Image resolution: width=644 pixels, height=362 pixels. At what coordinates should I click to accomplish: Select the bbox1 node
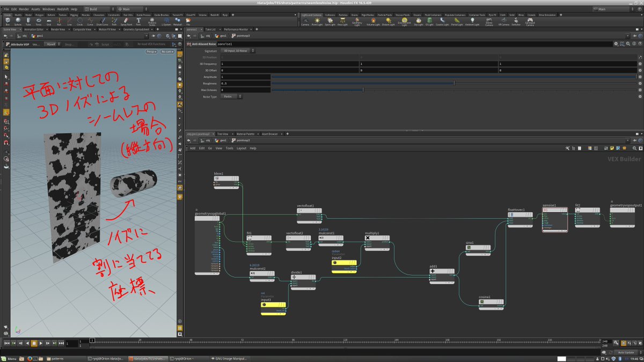[x=225, y=183]
